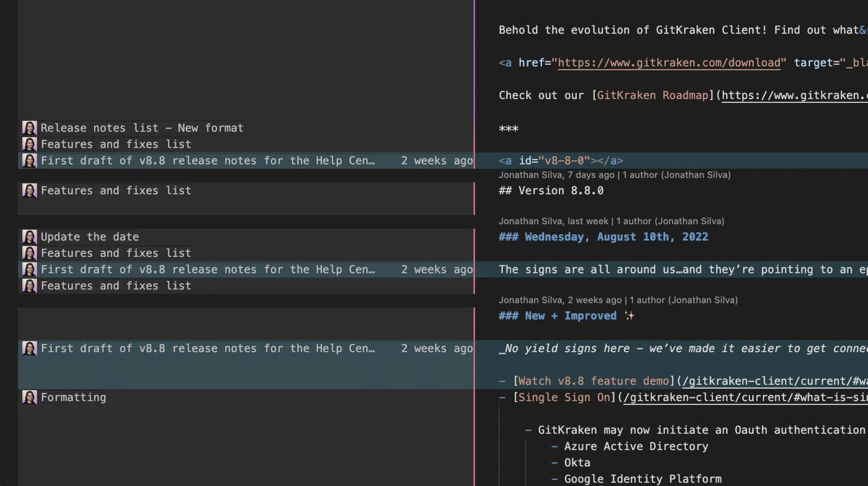
Task: Click the 'Watch v8.8 feature demo' link text
Action: click(x=593, y=381)
